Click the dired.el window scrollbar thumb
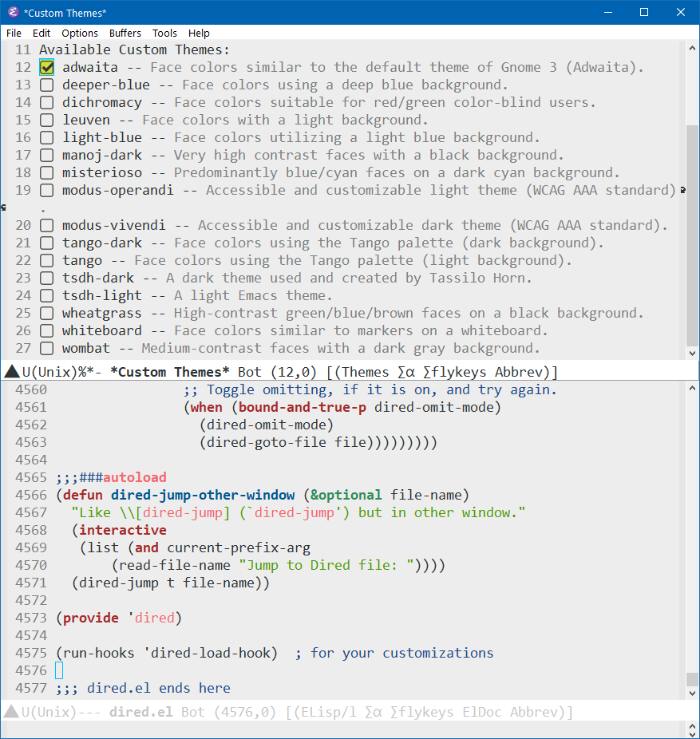This screenshot has width=700, height=739. [692, 679]
